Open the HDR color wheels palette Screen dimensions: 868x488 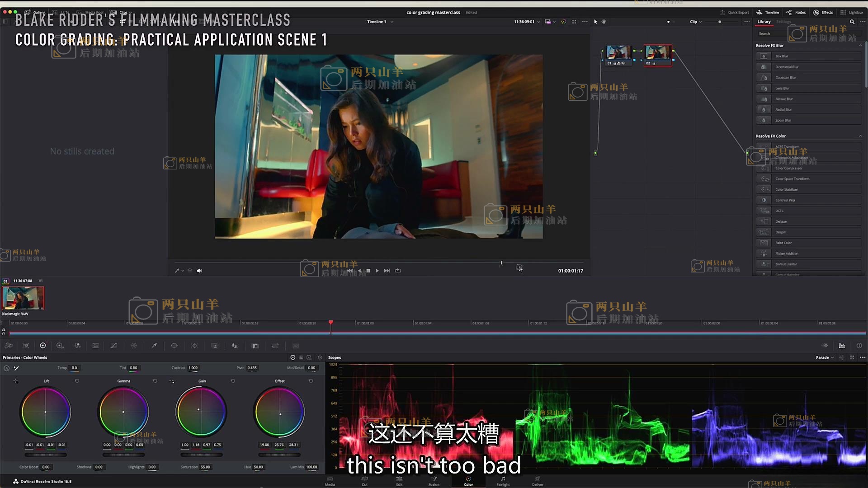tap(60, 346)
